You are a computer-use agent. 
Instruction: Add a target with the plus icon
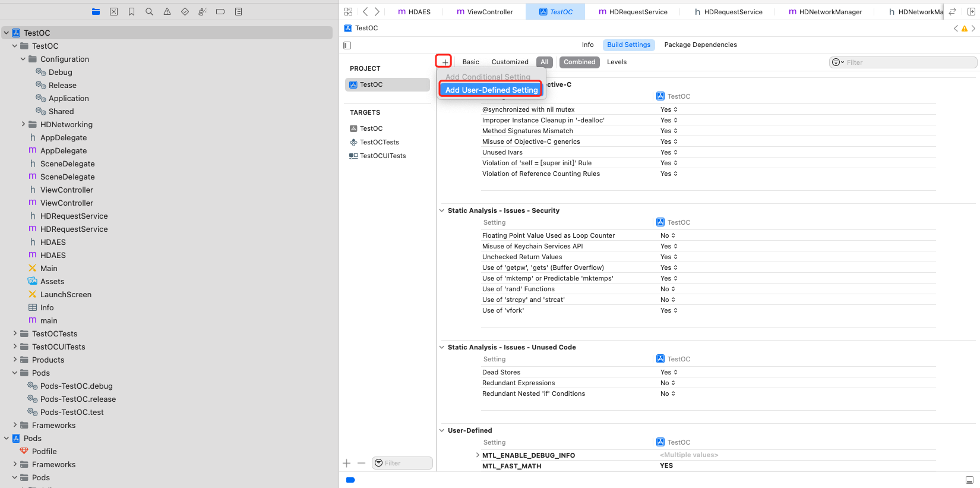point(347,463)
